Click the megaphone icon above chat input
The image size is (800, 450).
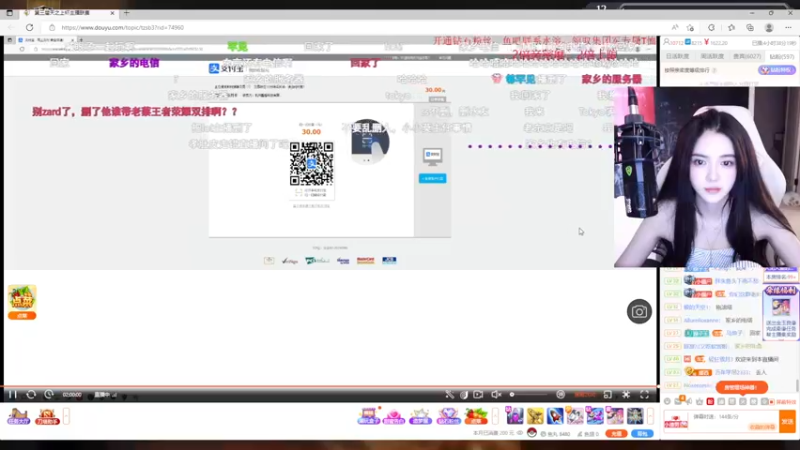click(x=689, y=402)
